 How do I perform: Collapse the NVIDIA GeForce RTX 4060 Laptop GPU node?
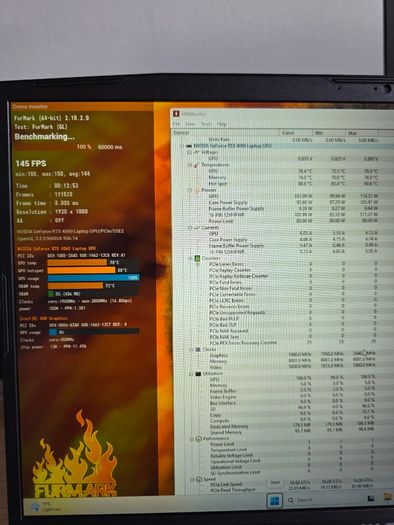tap(182, 146)
